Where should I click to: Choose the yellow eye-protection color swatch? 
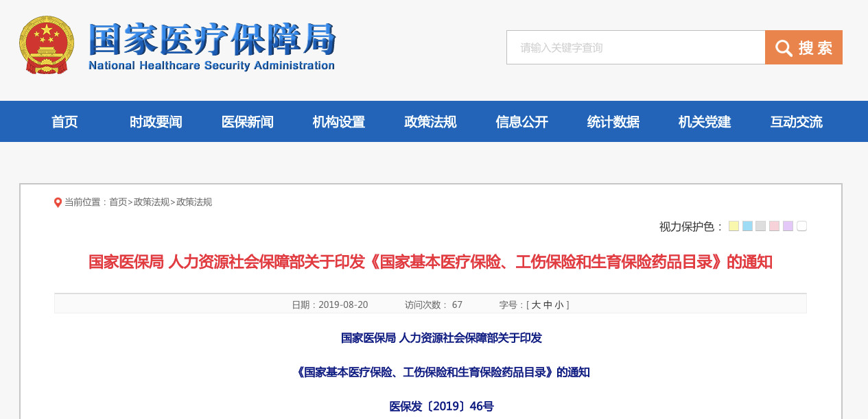[734, 226]
